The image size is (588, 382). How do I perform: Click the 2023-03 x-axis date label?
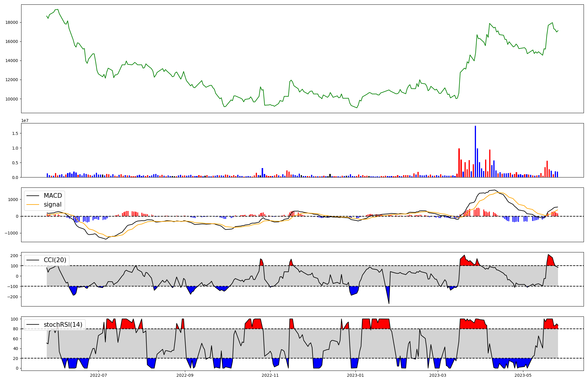click(438, 375)
